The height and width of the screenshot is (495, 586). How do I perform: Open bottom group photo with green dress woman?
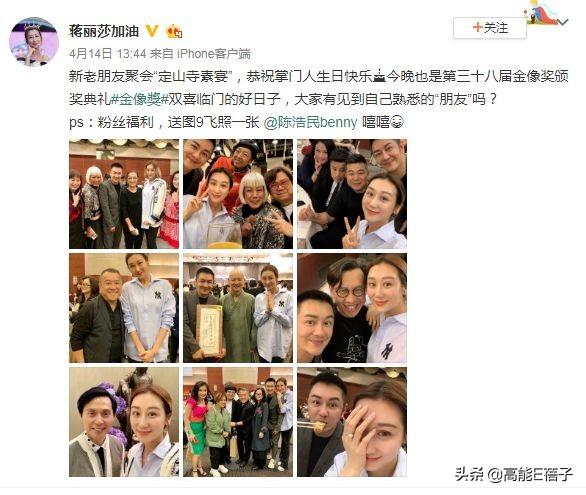[238, 422]
